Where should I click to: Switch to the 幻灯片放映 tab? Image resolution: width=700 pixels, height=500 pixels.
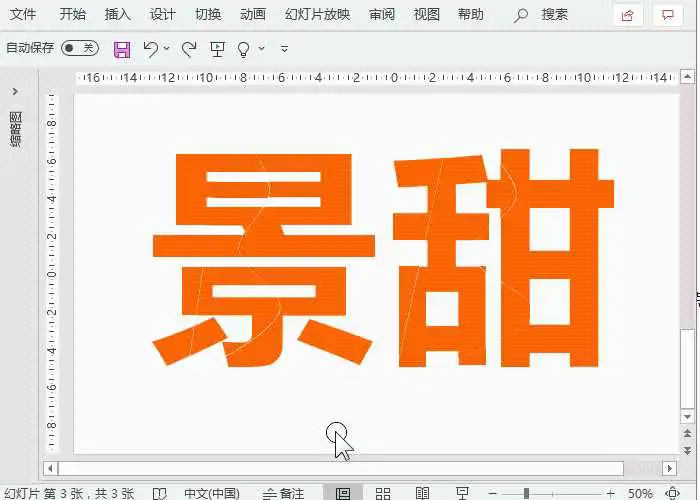[x=317, y=14]
